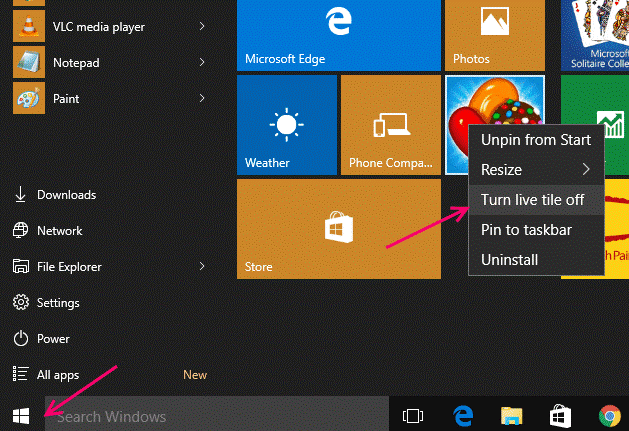Open File Explorer from Start menu

pos(57,266)
